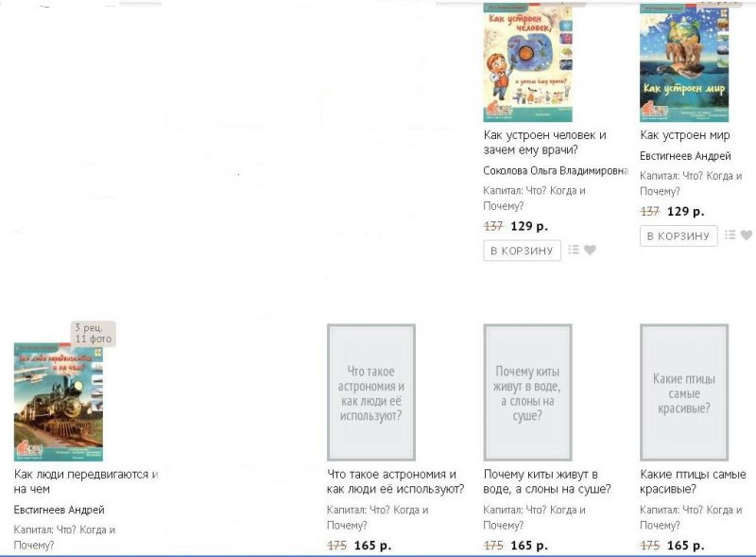Open publisher series link under 'Как устроен человек'

(x=534, y=198)
